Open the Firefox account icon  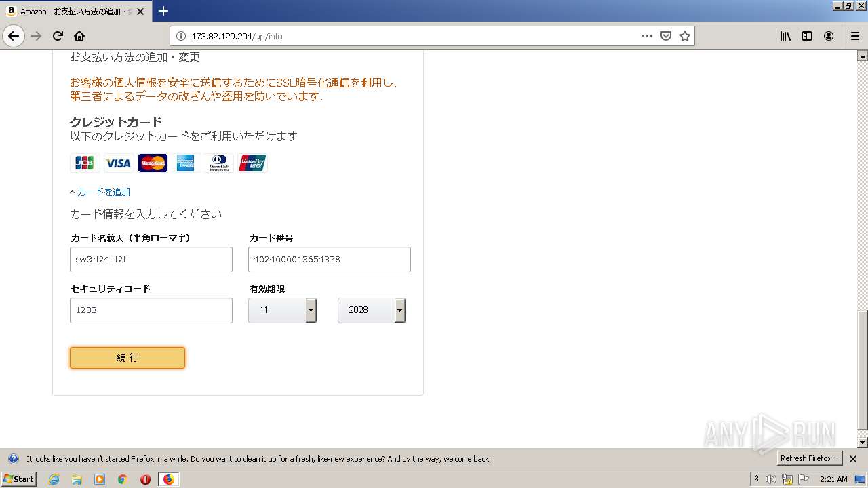[829, 36]
